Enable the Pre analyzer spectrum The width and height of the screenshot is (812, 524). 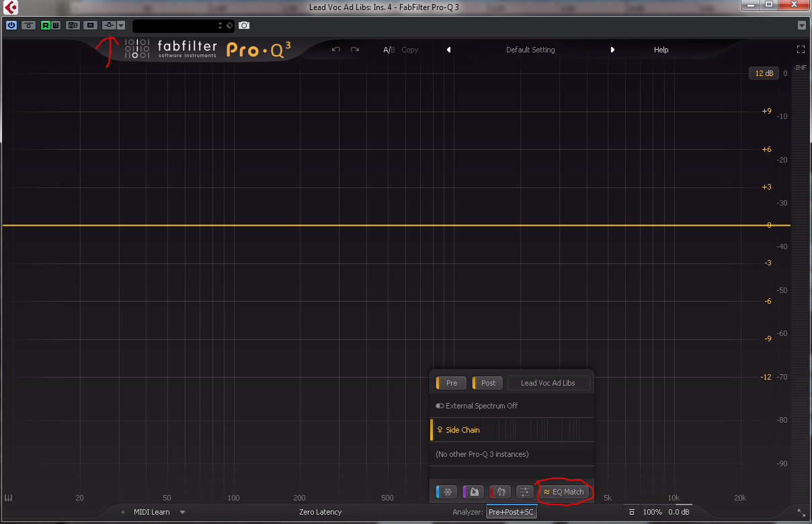(x=452, y=383)
